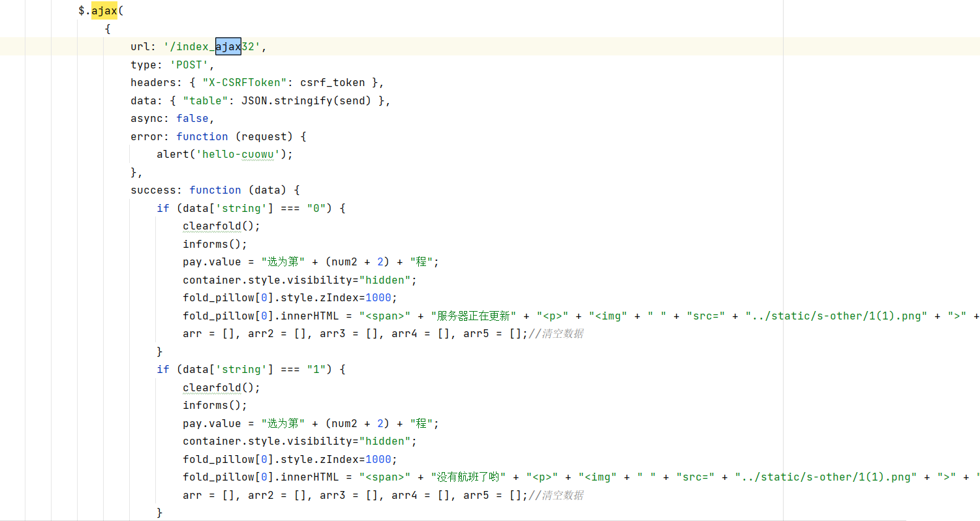Click the //清空数据 comment in the "0" block
Image resolution: width=980 pixels, height=521 pixels.
point(556,333)
